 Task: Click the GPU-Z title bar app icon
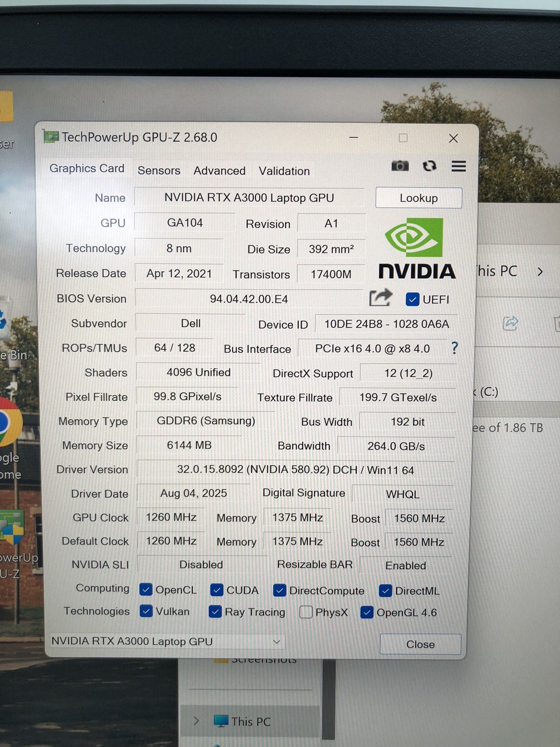point(51,137)
